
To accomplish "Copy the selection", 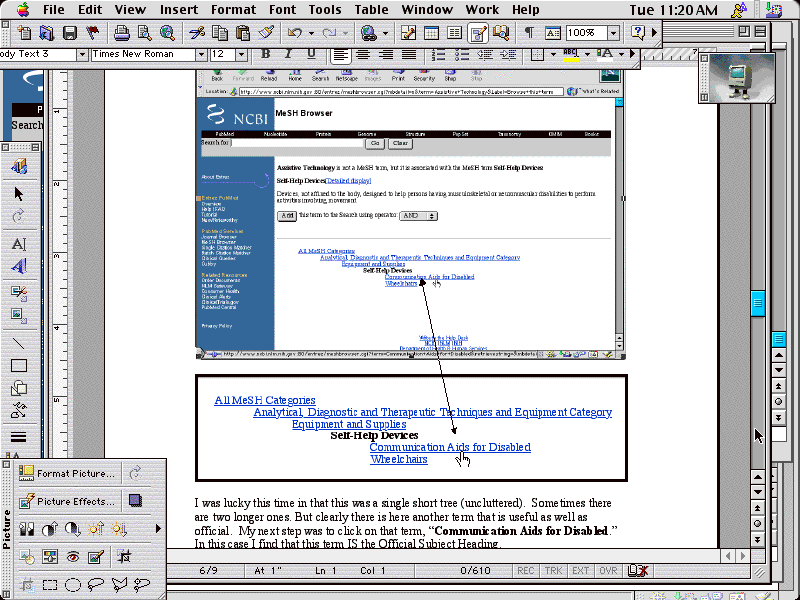I will [x=219, y=33].
